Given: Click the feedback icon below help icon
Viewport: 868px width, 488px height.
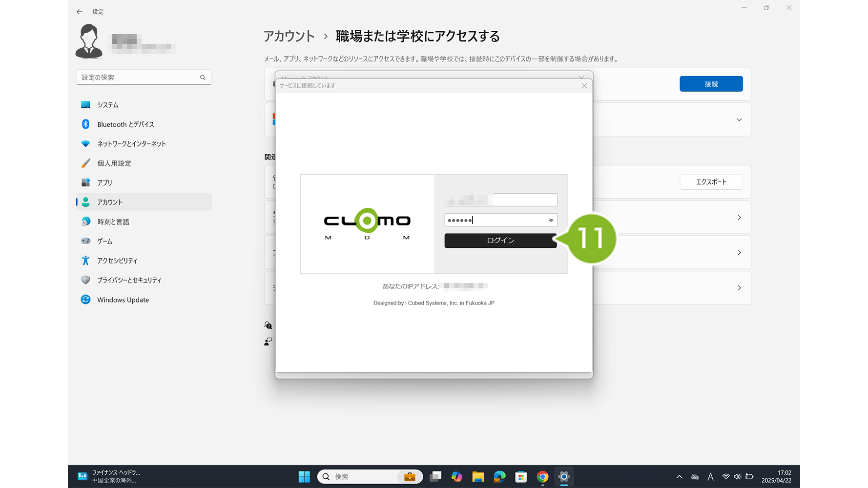Looking at the screenshot, I should [268, 342].
